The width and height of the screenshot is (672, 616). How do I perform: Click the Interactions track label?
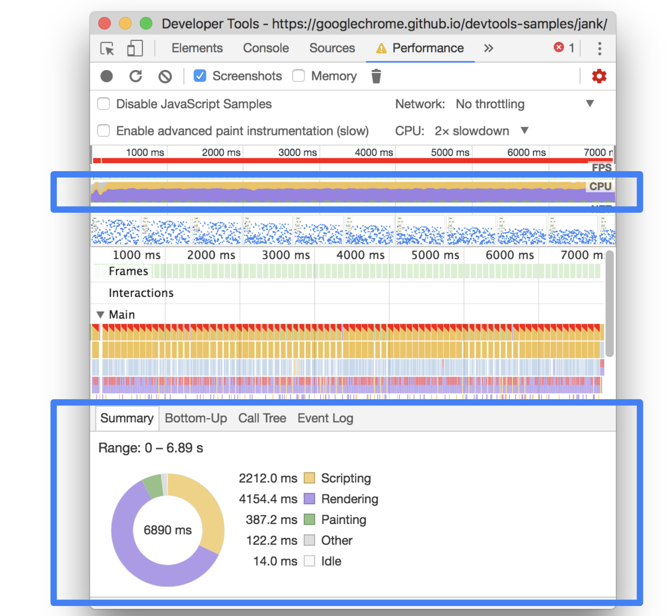141,293
